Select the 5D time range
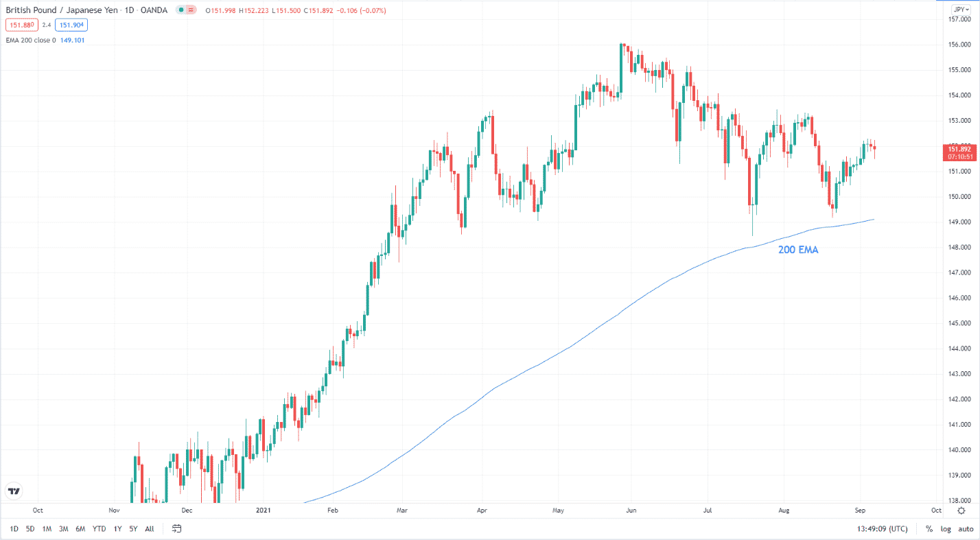 pyautogui.click(x=30, y=529)
